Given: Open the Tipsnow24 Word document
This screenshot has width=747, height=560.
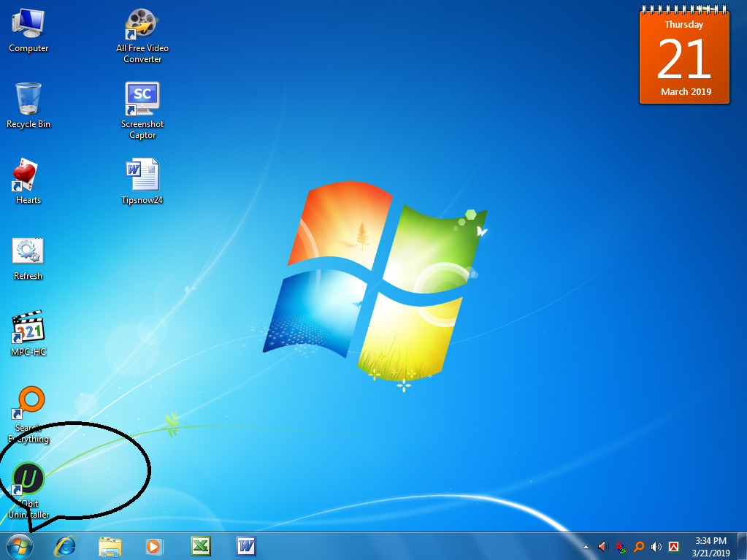Looking at the screenshot, I should point(142,181).
